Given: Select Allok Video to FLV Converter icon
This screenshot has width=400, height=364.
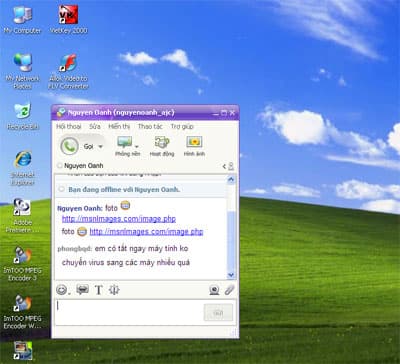Looking at the screenshot, I should (68, 71).
